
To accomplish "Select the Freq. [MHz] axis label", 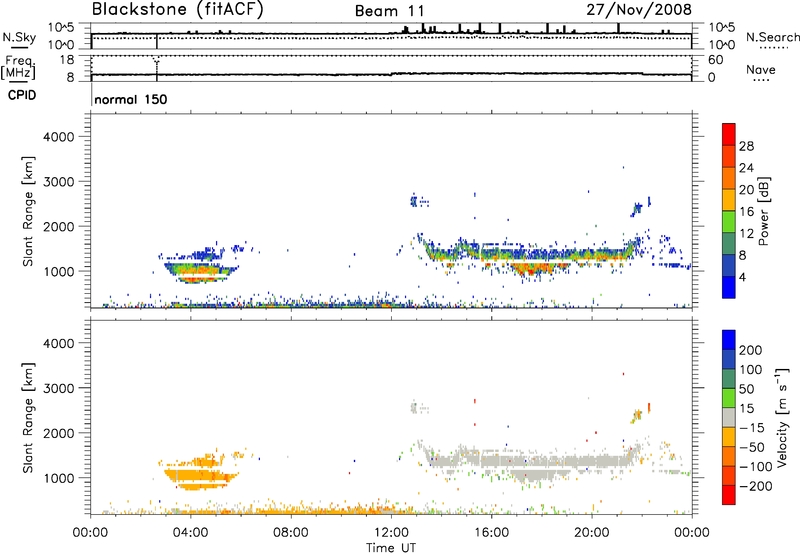I will click(x=18, y=67).
